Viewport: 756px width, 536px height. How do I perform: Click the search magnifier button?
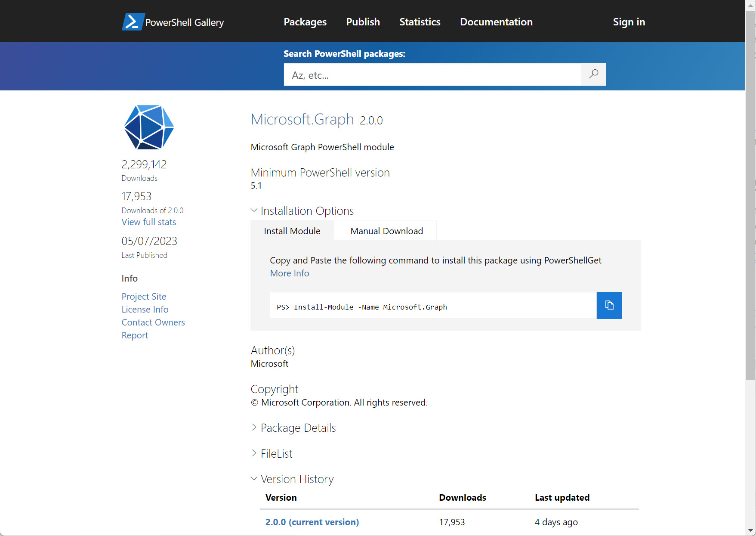tap(593, 74)
